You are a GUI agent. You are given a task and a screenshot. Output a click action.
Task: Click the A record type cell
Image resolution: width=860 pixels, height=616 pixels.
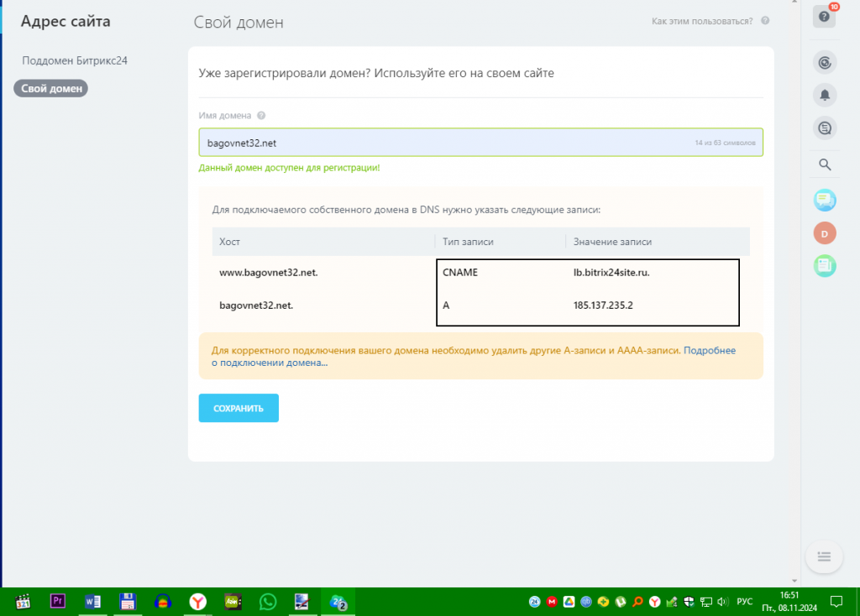(446, 305)
